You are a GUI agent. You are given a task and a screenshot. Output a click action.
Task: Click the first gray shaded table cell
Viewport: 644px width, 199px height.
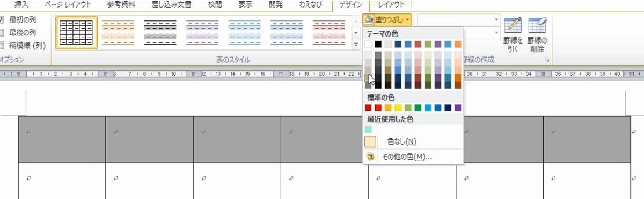[x=62, y=139]
